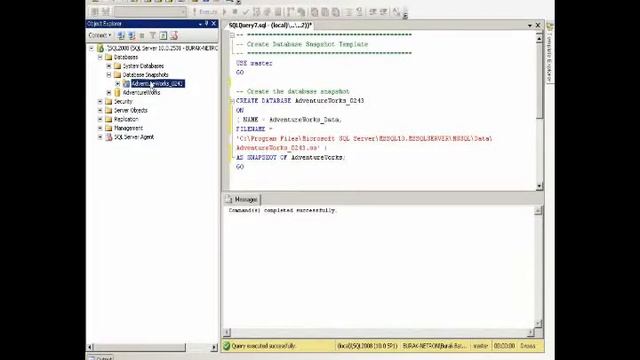
Task: Click the Decrease Indent icon
Action: (x=373, y=12)
